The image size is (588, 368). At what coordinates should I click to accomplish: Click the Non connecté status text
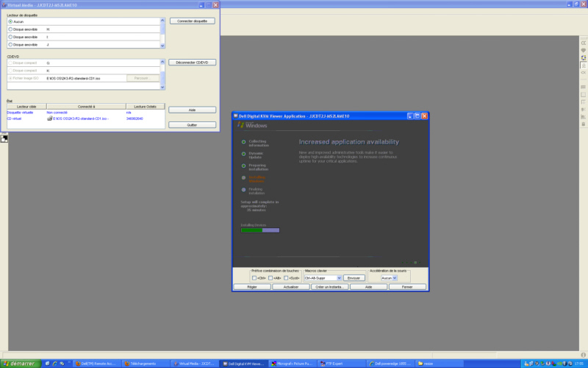[x=57, y=113]
